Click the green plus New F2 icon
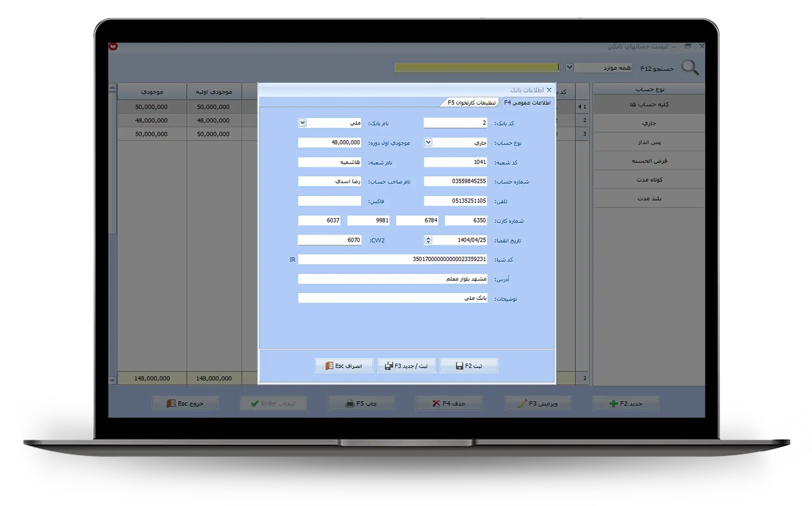812x506 pixels. (613, 403)
